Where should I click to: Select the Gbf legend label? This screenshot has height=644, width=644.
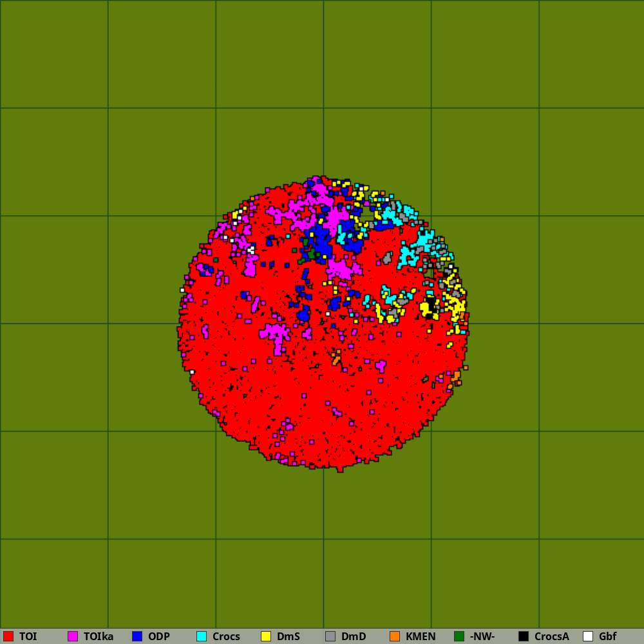tap(607, 636)
